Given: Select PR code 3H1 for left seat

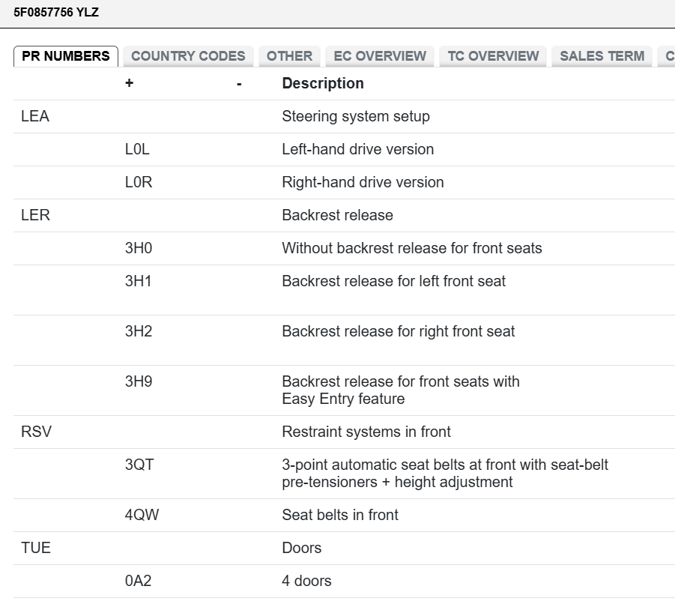Looking at the screenshot, I should tap(139, 282).
